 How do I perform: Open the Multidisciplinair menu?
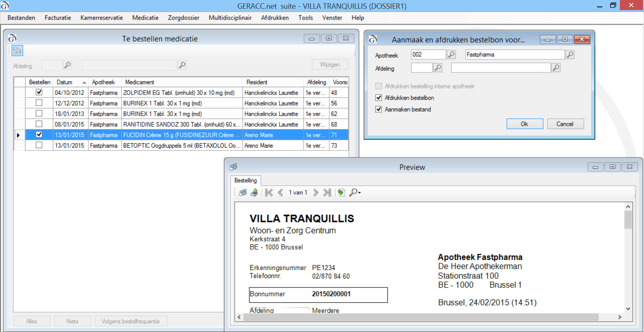click(230, 18)
